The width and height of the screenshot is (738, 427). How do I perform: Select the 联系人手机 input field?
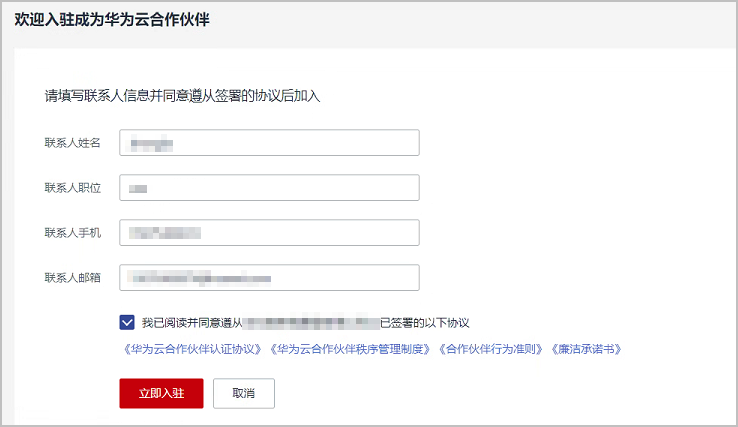(x=269, y=233)
